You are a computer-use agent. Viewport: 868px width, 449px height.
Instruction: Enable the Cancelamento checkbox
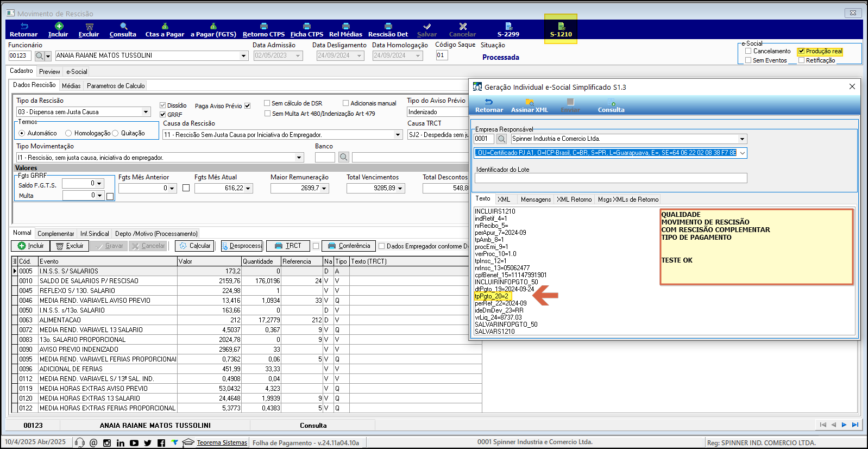(x=748, y=51)
